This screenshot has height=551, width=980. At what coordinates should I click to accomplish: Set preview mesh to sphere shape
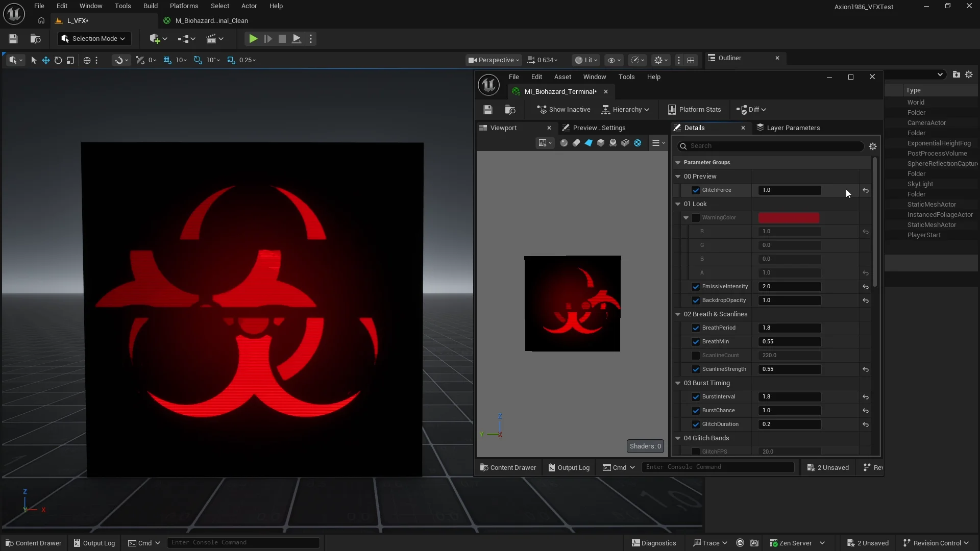point(564,143)
